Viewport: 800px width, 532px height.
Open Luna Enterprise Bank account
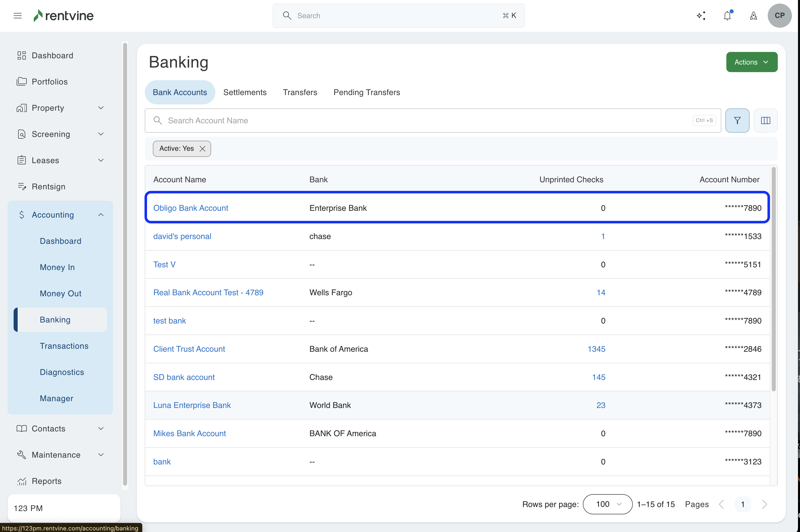click(192, 405)
